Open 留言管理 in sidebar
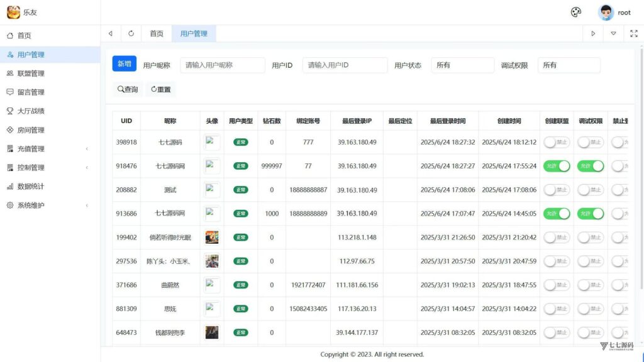 [x=50, y=92]
